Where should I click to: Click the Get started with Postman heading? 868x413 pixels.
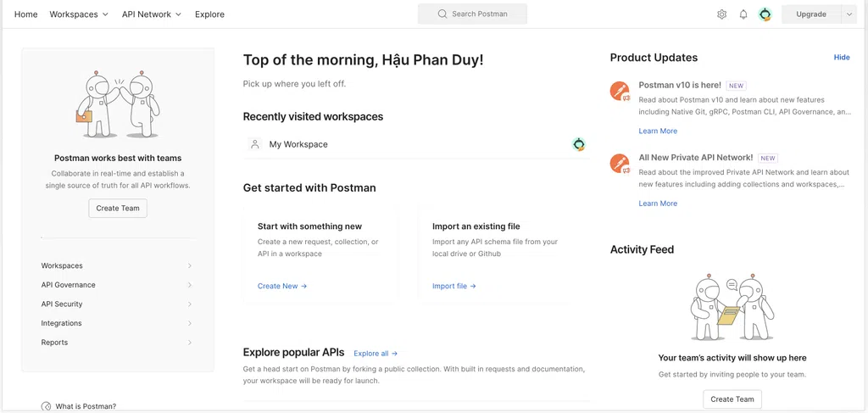coord(309,188)
